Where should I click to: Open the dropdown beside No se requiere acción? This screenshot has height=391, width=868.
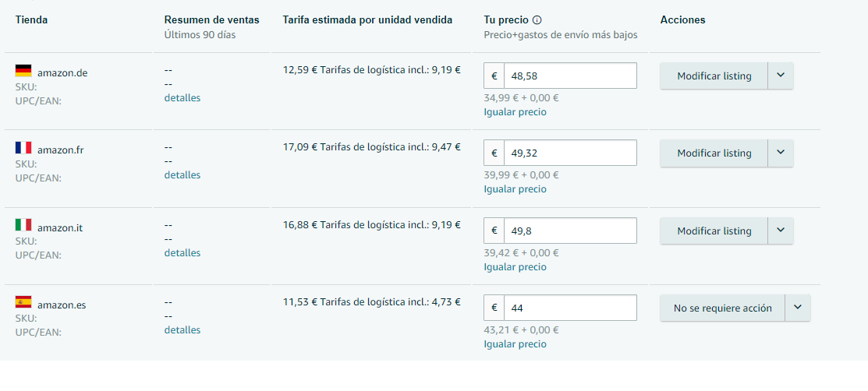pos(797,308)
